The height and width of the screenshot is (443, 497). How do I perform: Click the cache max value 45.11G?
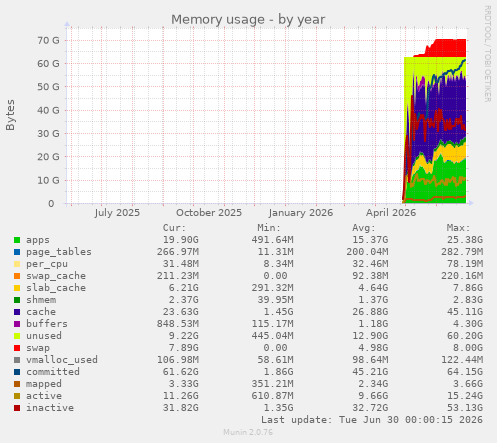tap(465, 312)
